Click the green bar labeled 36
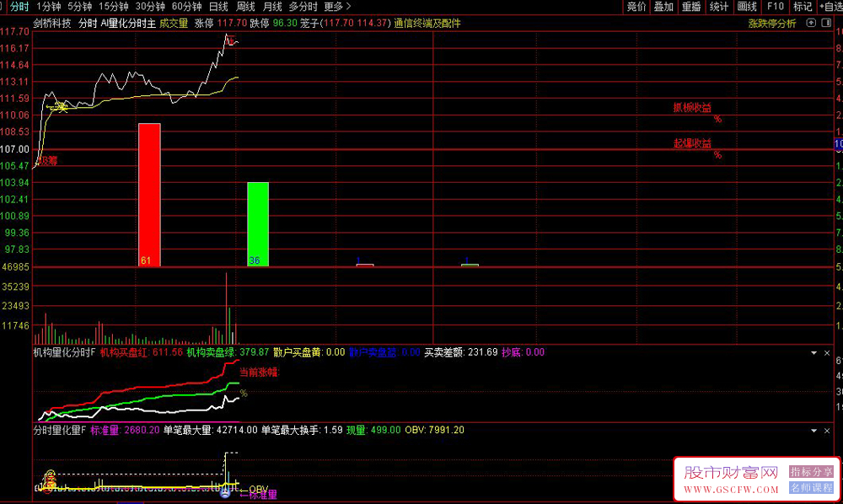 click(258, 224)
